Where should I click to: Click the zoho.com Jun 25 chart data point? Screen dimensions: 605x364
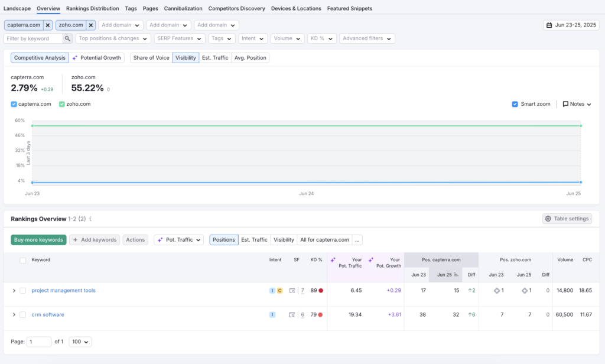581,126
